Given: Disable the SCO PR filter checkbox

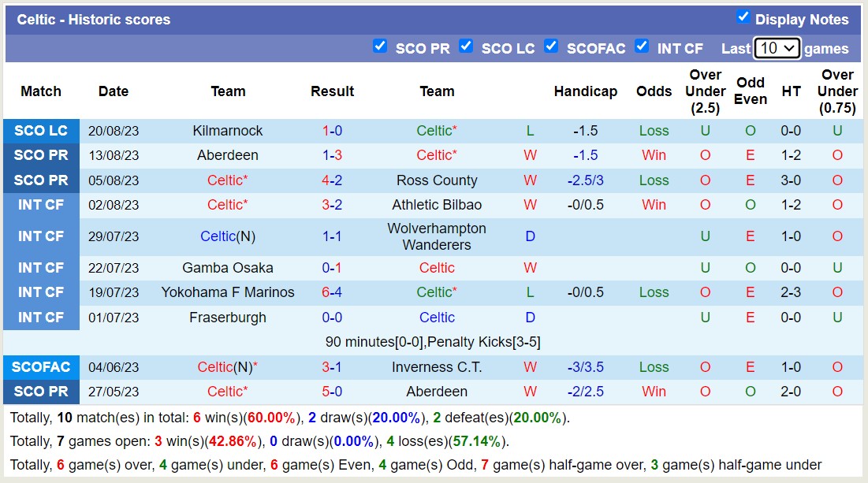Looking at the screenshot, I should click(380, 46).
